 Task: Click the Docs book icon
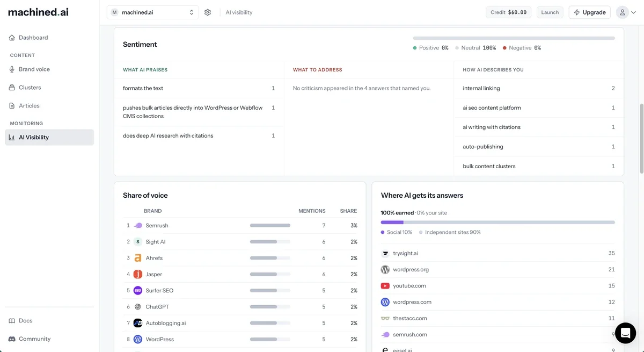(12, 321)
